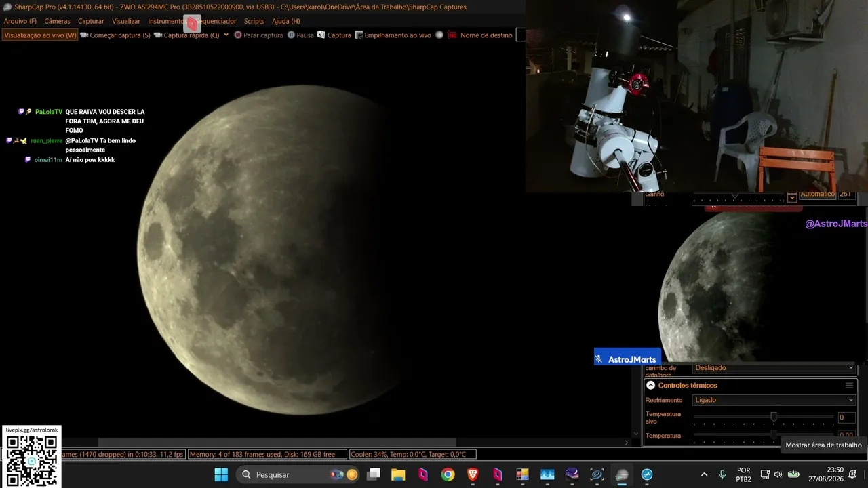Viewport: 868px width, 488px height.
Task: Open the blue round app on taskbar
Action: tap(647, 474)
